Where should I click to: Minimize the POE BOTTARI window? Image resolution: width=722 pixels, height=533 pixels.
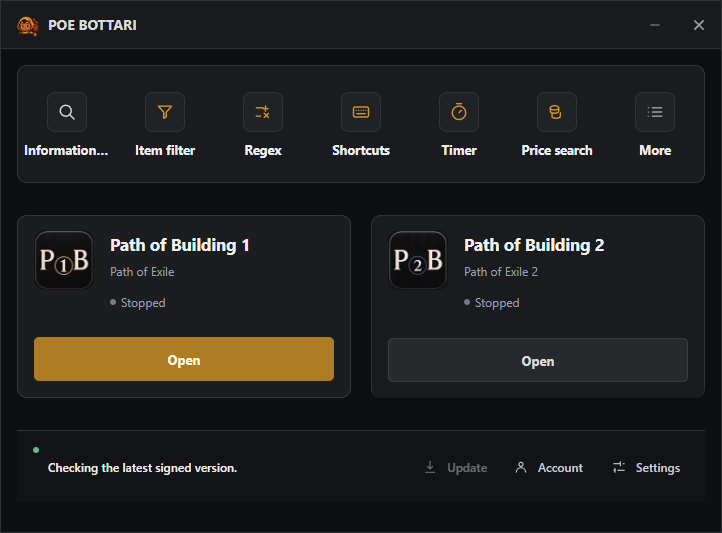pyautogui.click(x=655, y=25)
